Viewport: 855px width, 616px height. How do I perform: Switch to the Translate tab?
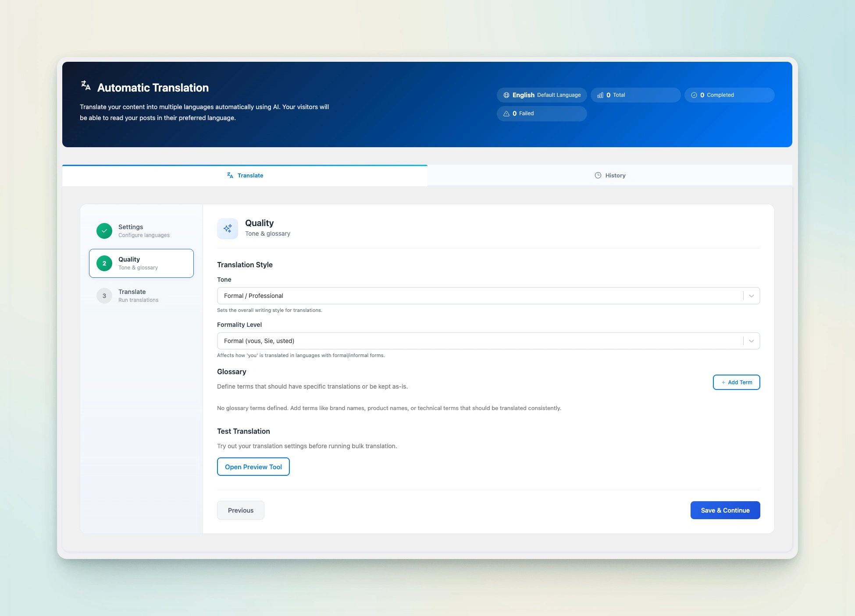coord(245,175)
